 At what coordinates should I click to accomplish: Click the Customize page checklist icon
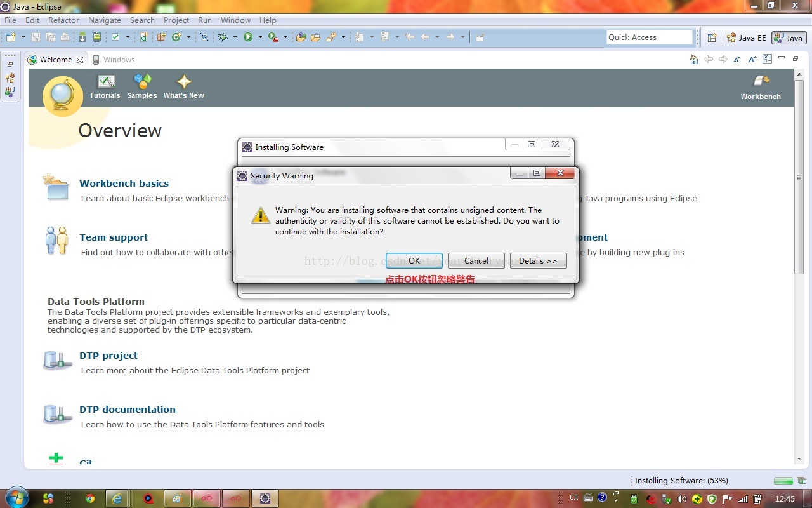[767, 59]
